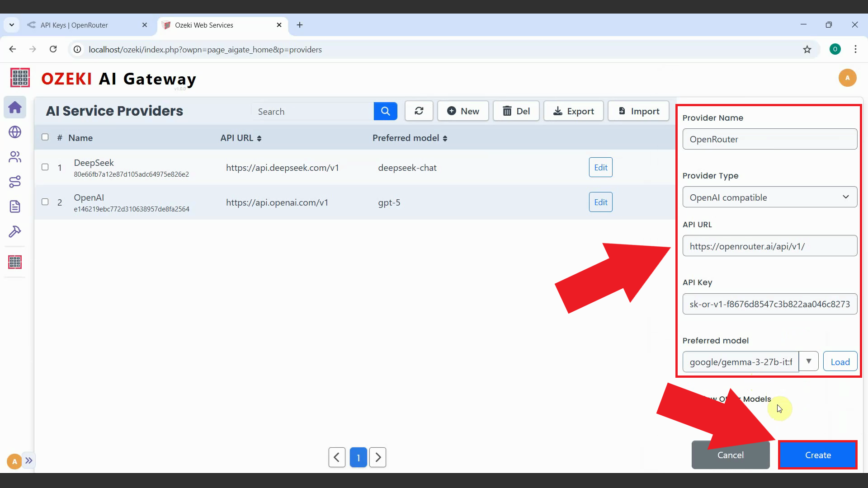This screenshot has width=868, height=488.
Task: Refresh the providers list
Action: coord(419,111)
